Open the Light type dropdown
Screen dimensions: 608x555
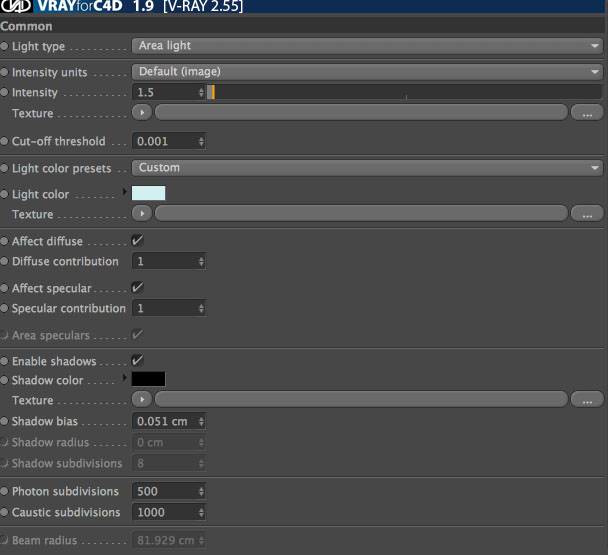367,46
